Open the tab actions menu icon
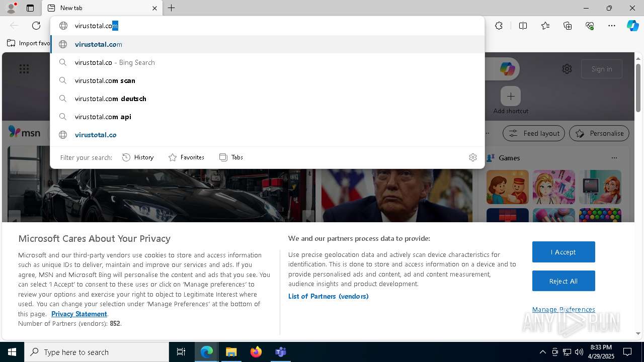This screenshot has width=644, height=362. (30, 8)
